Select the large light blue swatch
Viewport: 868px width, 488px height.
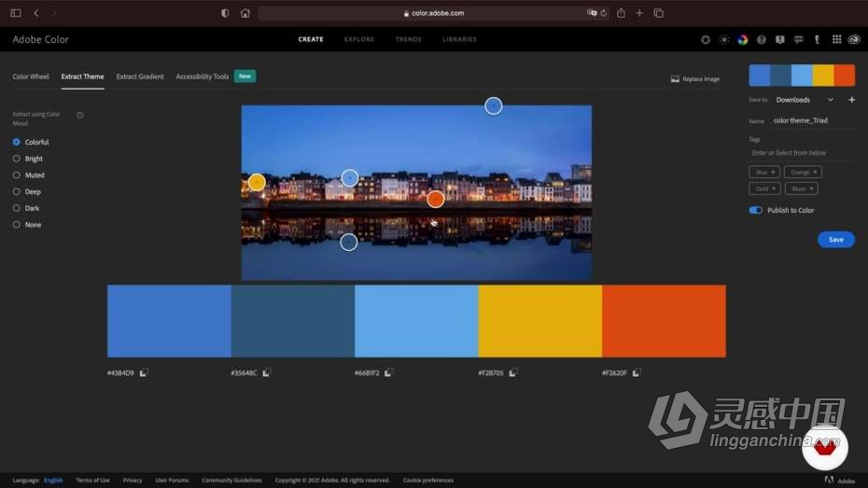click(416, 321)
